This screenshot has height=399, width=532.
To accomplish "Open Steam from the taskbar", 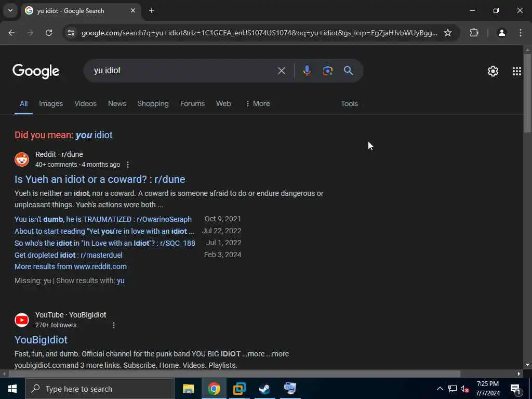I will pyautogui.click(x=264, y=389).
